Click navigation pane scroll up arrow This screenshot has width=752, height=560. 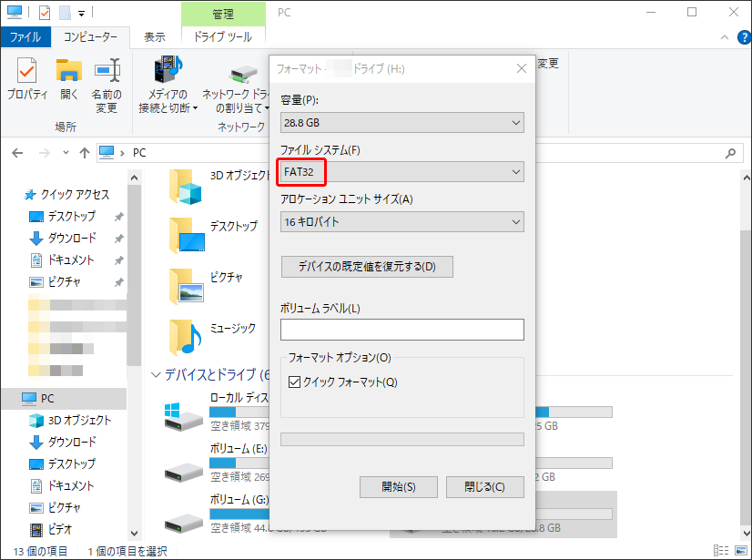[135, 178]
